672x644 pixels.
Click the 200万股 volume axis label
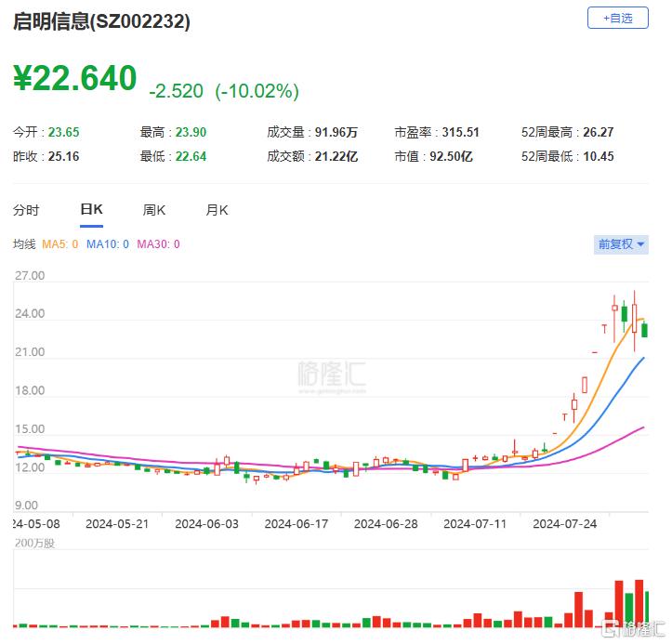coord(34,544)
